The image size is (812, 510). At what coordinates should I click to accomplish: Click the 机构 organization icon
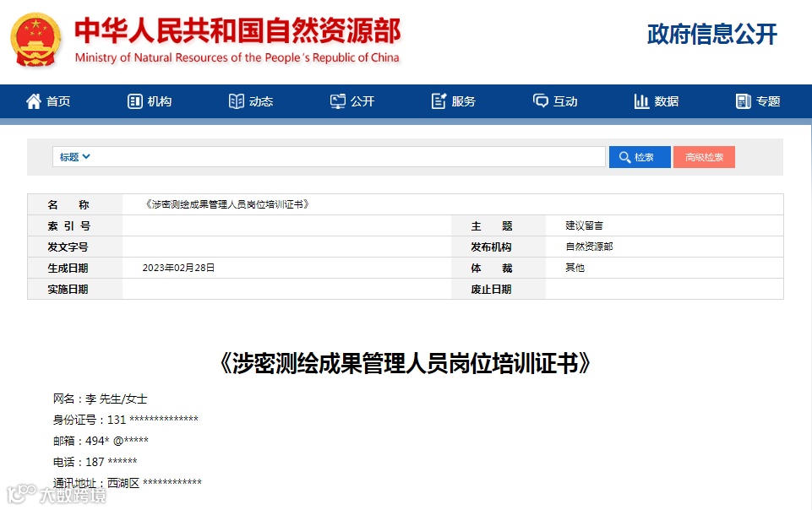pos(134,101)
